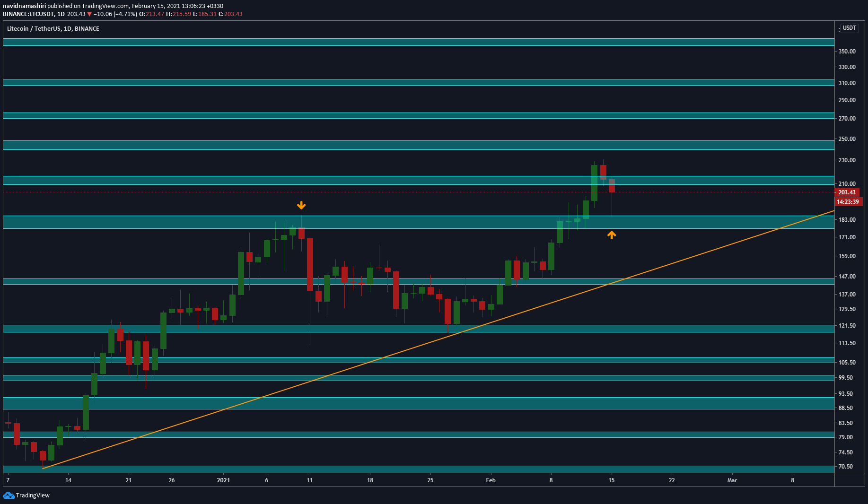This screenshot has width=868, height=504.
Task: Open the USDT currency selector
Action: [849, 28]
